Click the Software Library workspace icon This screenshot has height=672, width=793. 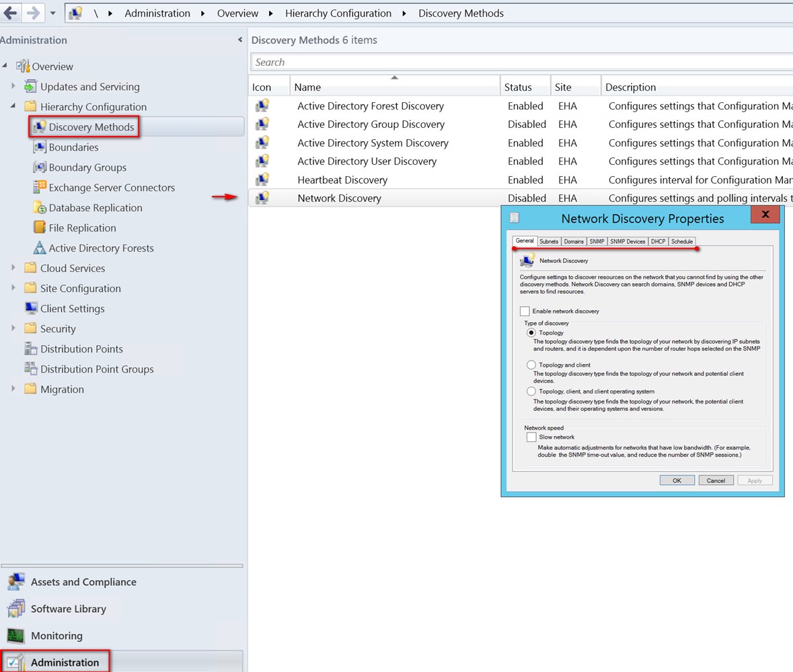pyautogui.click(x=16, y=609)
